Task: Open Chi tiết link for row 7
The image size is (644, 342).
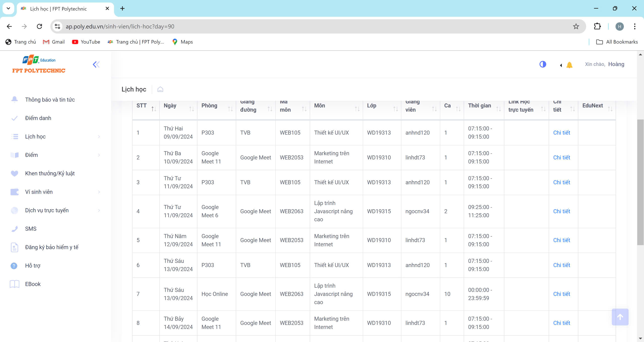Action: tap(561, 294)
